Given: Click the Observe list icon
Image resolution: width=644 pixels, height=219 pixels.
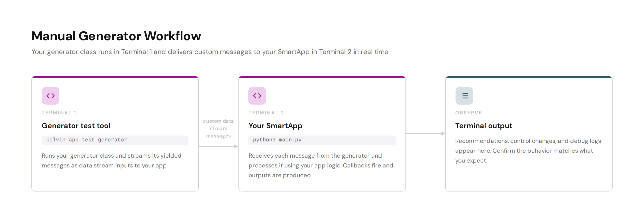Looking at the screenshot, I should [464, 96].
